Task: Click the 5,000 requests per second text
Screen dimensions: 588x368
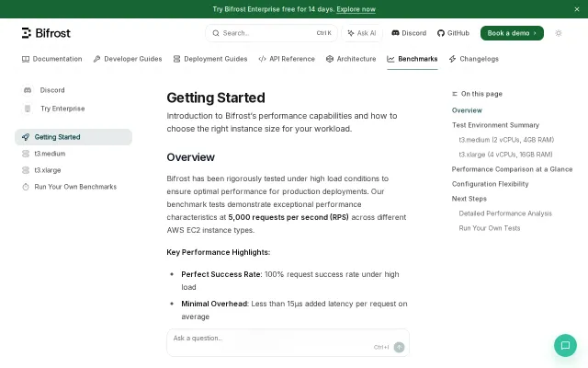Action: tap(288, 217)
